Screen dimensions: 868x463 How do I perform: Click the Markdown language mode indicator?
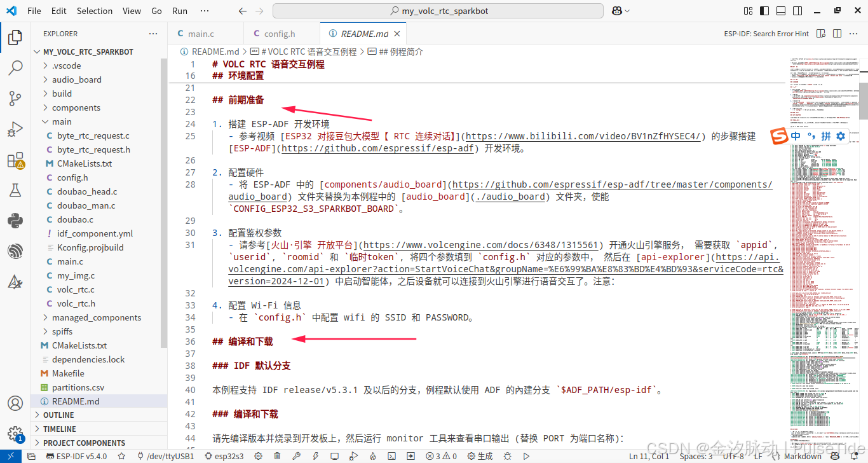(x=803, y=456)
